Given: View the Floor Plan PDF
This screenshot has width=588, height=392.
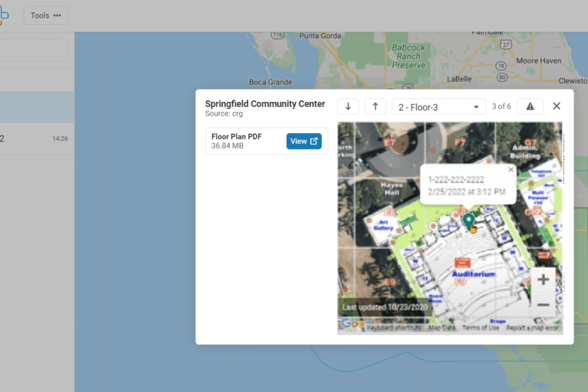Looking at the screenshot, I should (304, 141).
